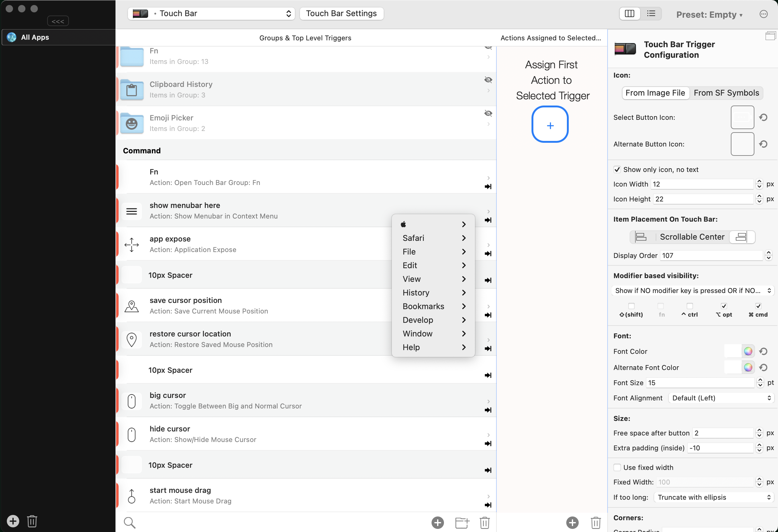Viewport: 778px width, 532px height.
Task: Uncheck 'Show only icon, no text'
Action: [617, 169]
